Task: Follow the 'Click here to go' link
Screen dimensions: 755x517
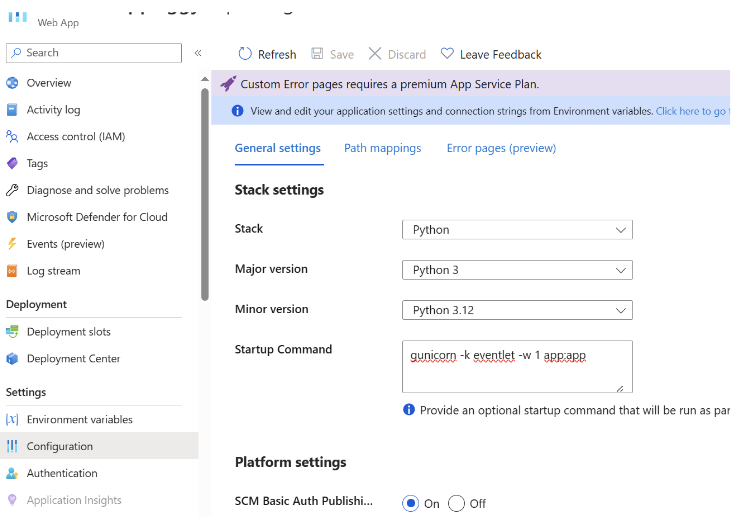Action: 692,111
